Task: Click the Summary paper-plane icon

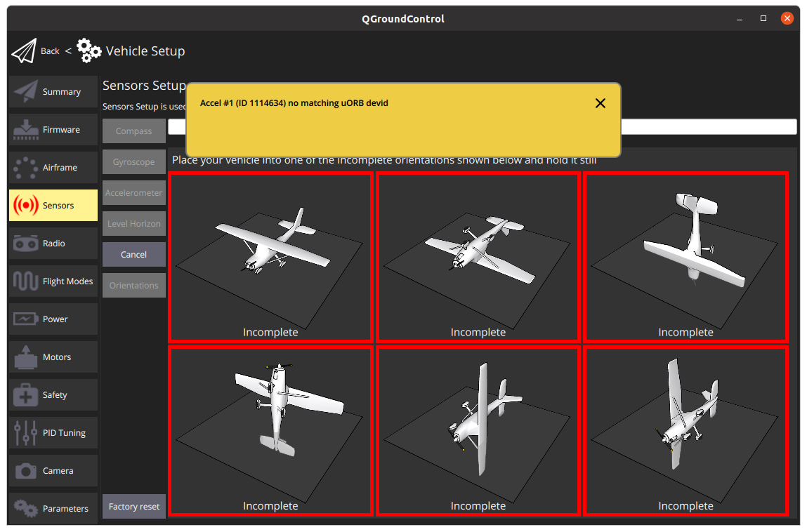Action: pyautogui.click(x=27, y=91)
